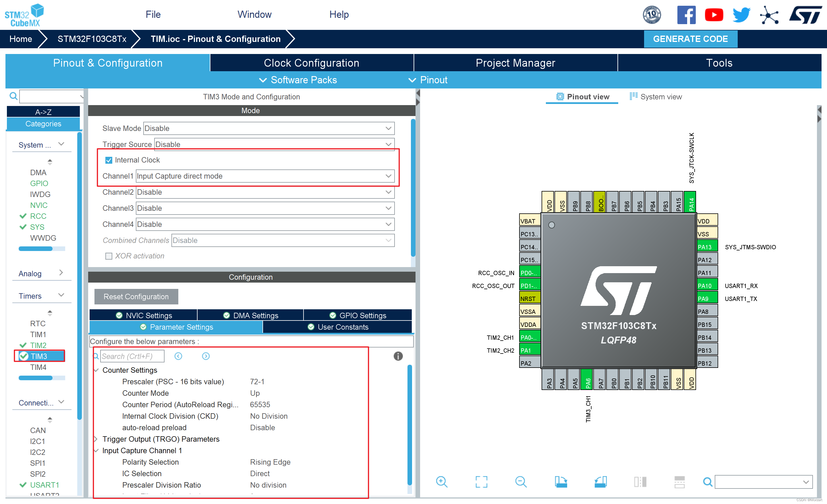The height and width of the screenshot is (504, 827).
Task: Open the GPIO Settings tab
Action: click(x=358, y=315)
